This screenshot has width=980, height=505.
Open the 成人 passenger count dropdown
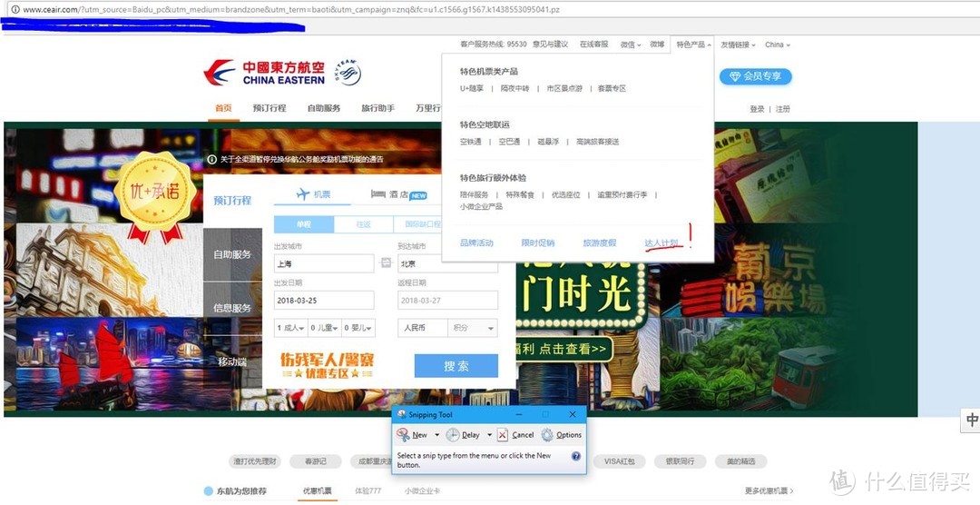tap(290, 328)
